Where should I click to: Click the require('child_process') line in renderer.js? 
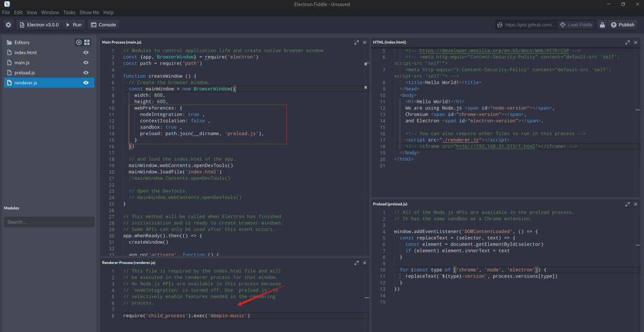click(x=187, y=315)
